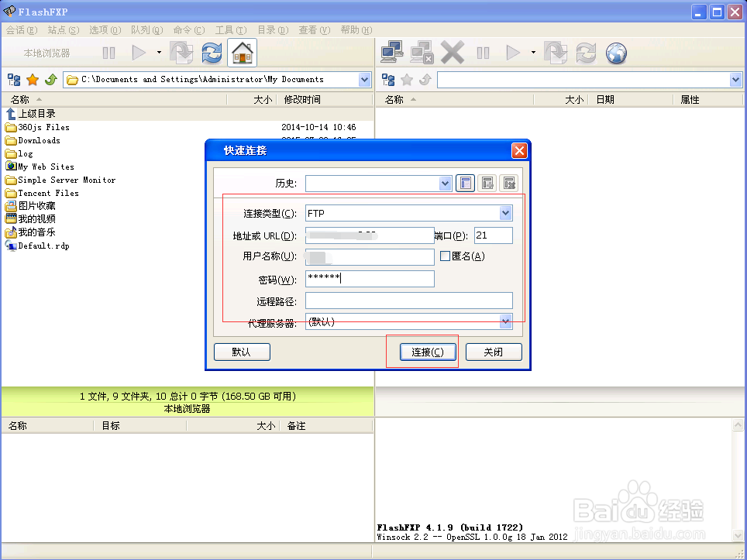Click the remote up-directory arrow icon
The width and height of the screenshot is (747, 560).
point(425,80)
